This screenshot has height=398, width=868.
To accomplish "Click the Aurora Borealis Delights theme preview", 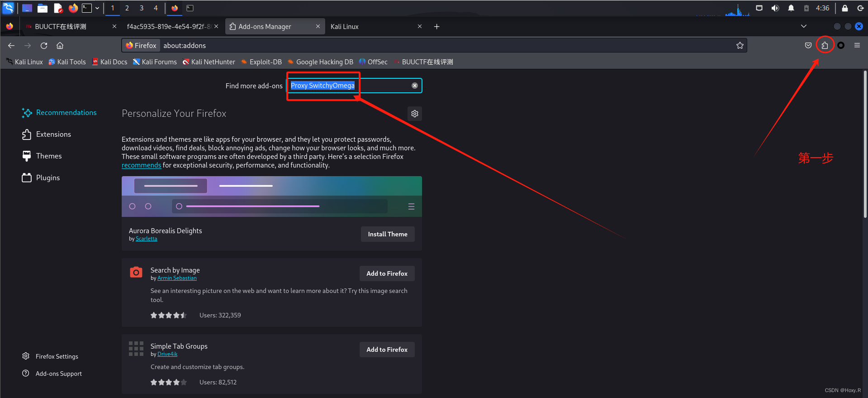I will point(272,197).
